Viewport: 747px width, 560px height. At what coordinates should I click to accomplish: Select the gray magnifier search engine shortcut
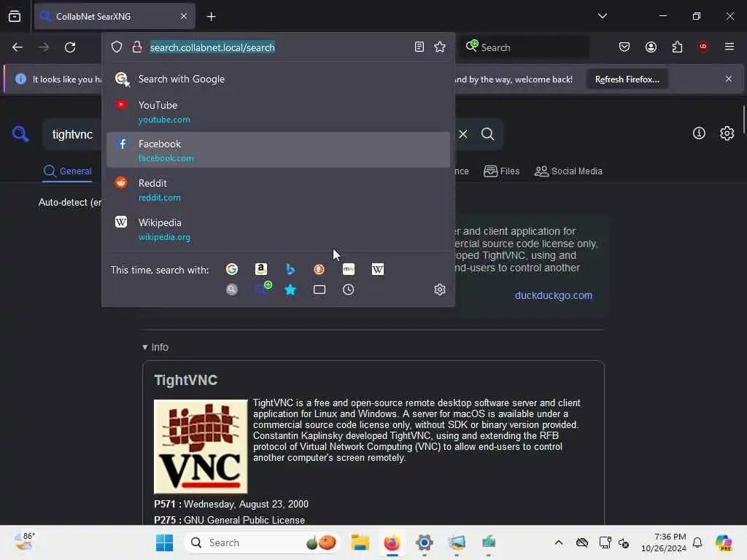pyautogui.click(x=232, y=289)
